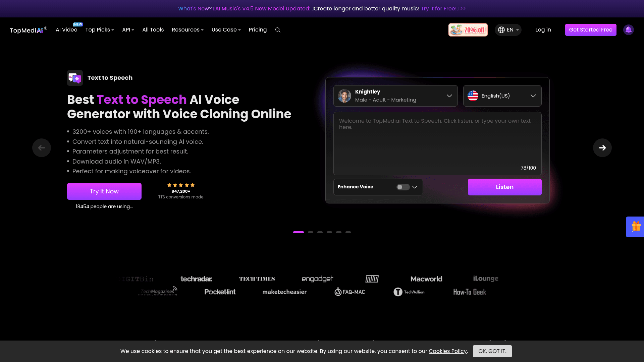644x362 pixels.
Task: Click the Text to Speech app icon
Action: (x=75, y=78)
